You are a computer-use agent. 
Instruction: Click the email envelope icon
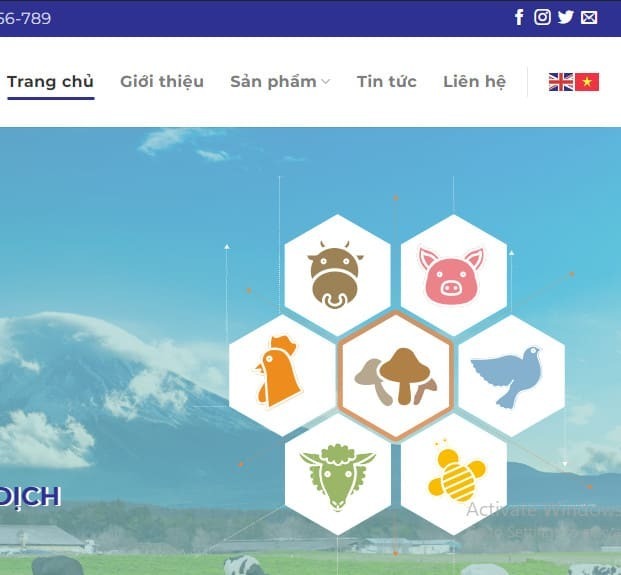[589, 17]
